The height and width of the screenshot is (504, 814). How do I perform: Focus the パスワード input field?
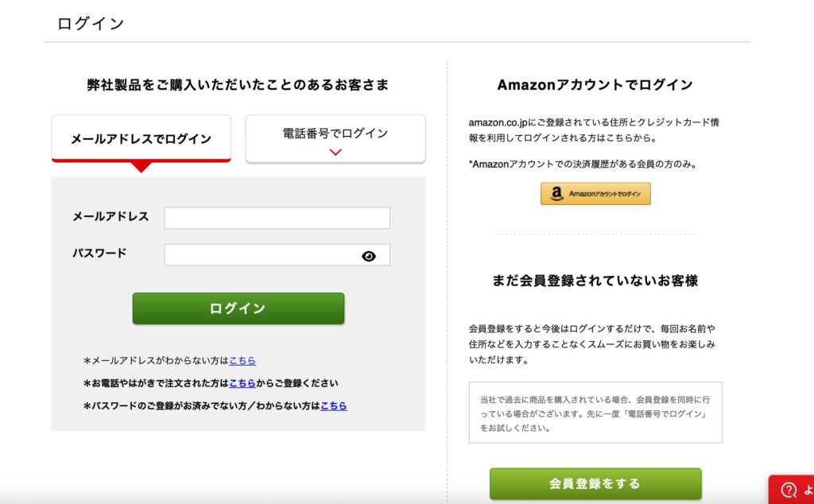click(x=277, y=255)
